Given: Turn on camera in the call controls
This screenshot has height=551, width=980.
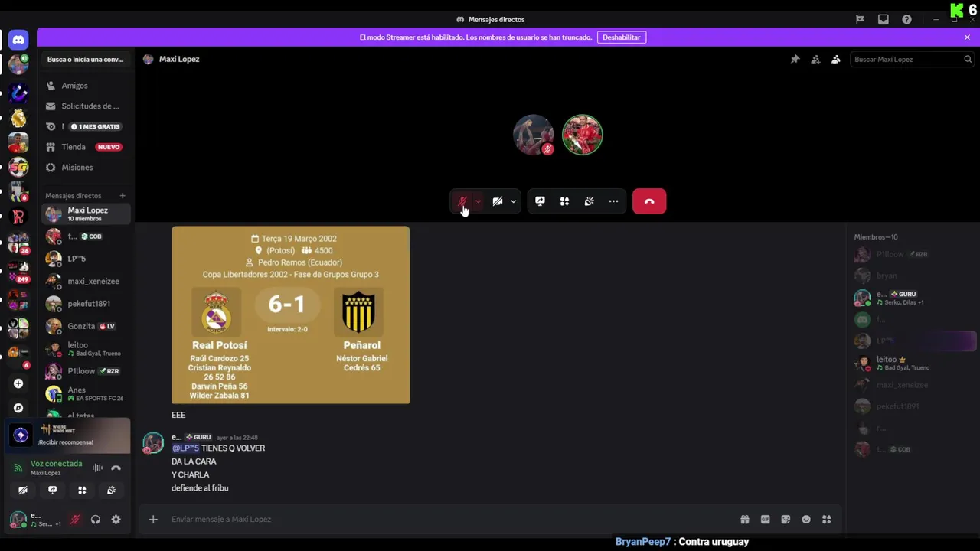Looking at the screenshot, I should pyautogui.click(x=498, y=201).
